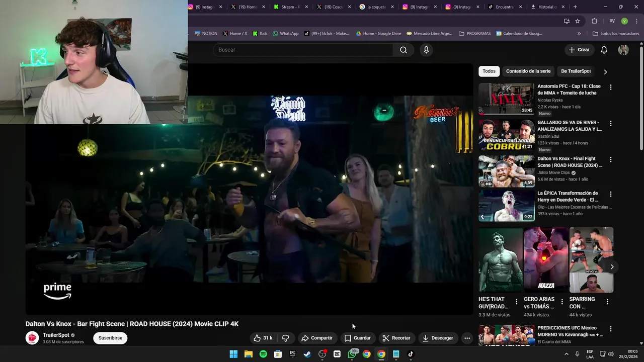Dislike the video with thumbs down
This screenshot has height=362, width=644.
point(285,338)
